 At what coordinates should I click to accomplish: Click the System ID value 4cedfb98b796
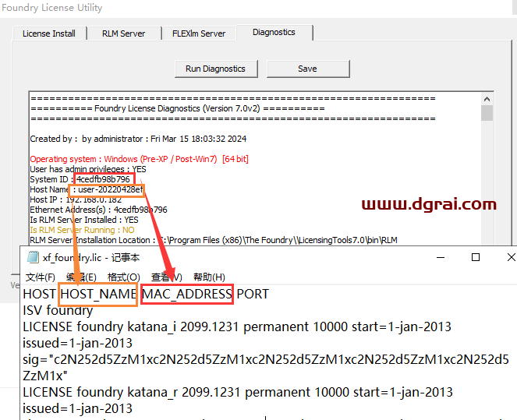[103, 179]
